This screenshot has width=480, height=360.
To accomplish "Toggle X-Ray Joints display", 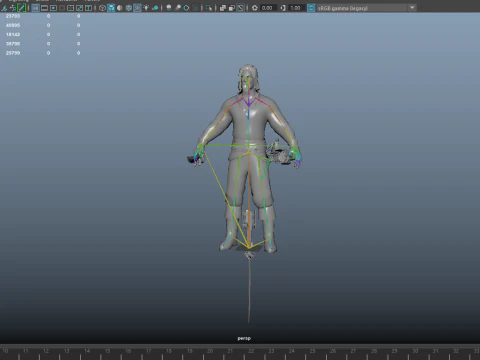I will (240, 8).
